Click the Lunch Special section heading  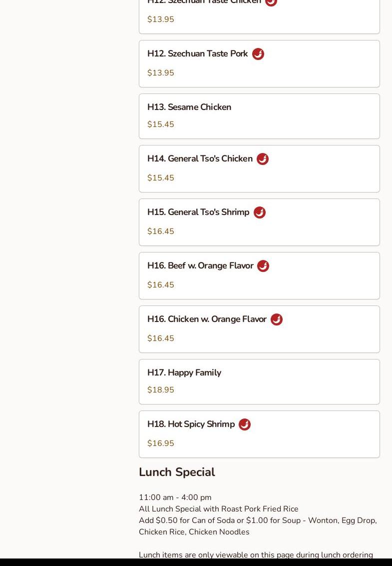click(x=177, y=472)
